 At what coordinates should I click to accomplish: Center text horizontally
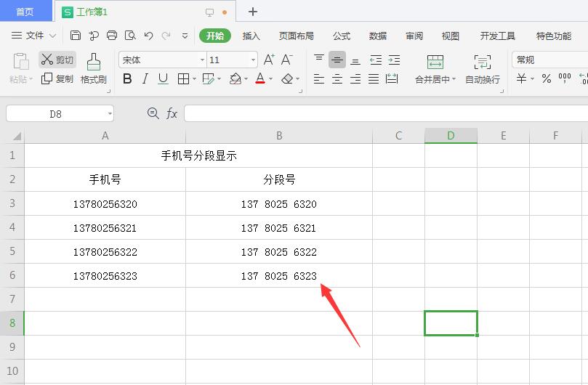tap(337, 78)
